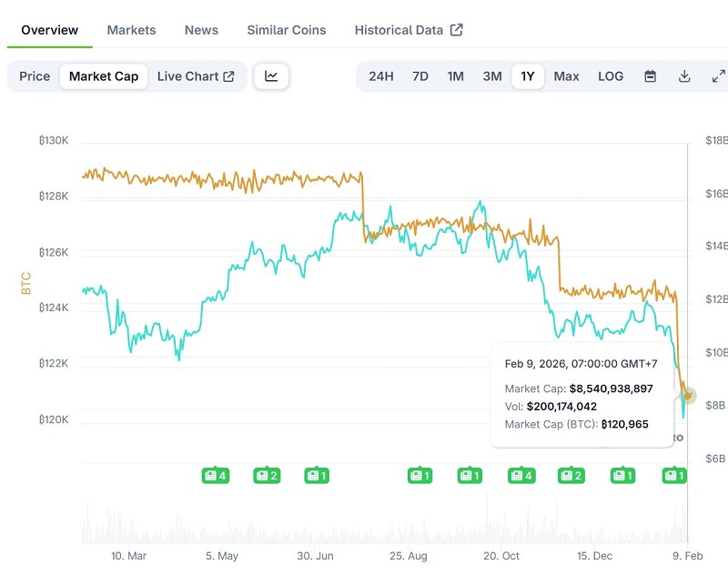Switch chart to Price view
The width and height of the screenshot is (728, 575).
(x=34, y=76)
